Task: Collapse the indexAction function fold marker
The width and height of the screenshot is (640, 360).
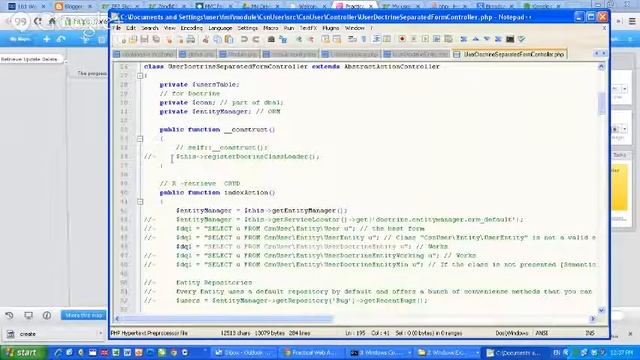Action: point(140,202)
